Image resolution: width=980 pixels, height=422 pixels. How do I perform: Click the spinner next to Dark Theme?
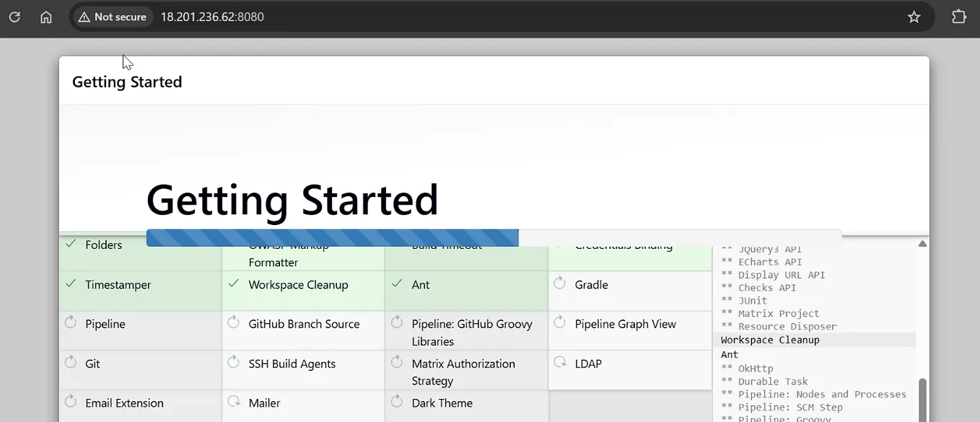(x=395, y=403)
